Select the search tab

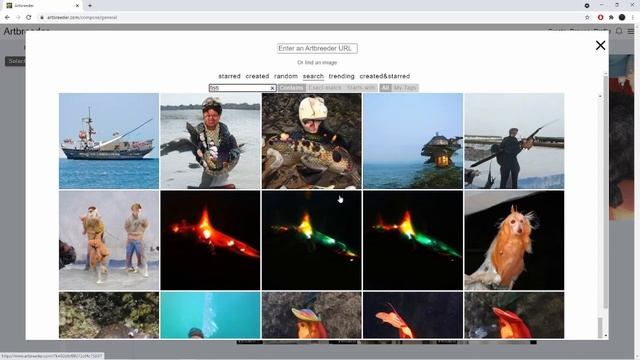coord(313,76)
